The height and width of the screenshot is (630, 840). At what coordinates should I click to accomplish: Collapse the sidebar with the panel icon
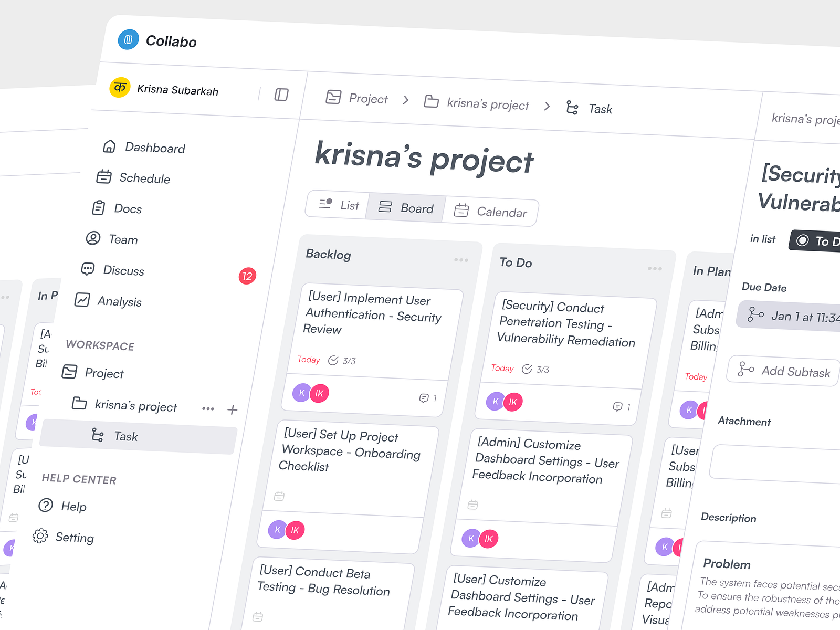(281, 95)
